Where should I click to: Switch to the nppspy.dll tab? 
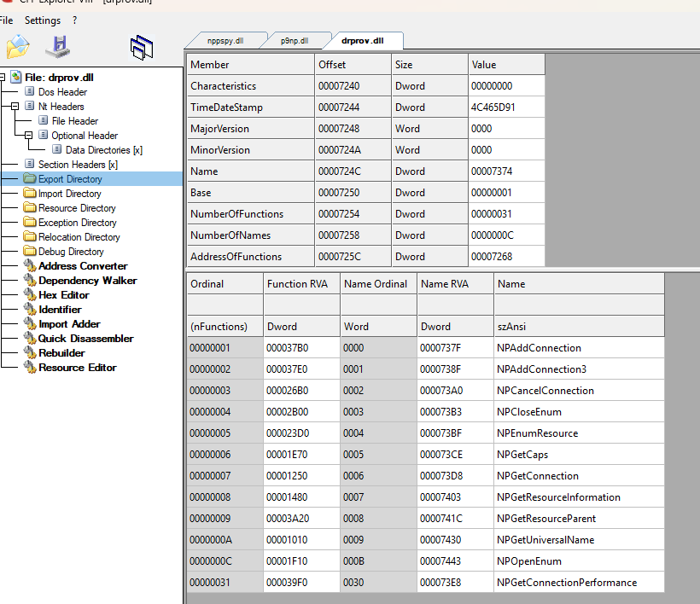tap(225, 41)
